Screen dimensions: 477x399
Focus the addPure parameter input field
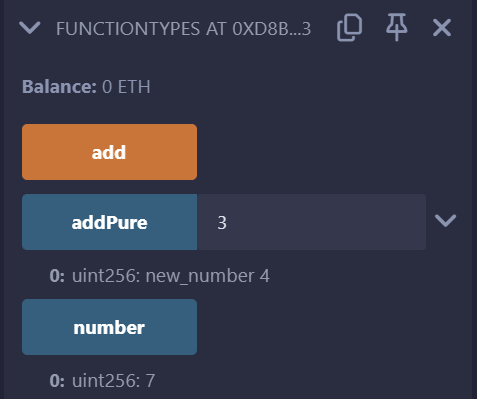(311, 222)
